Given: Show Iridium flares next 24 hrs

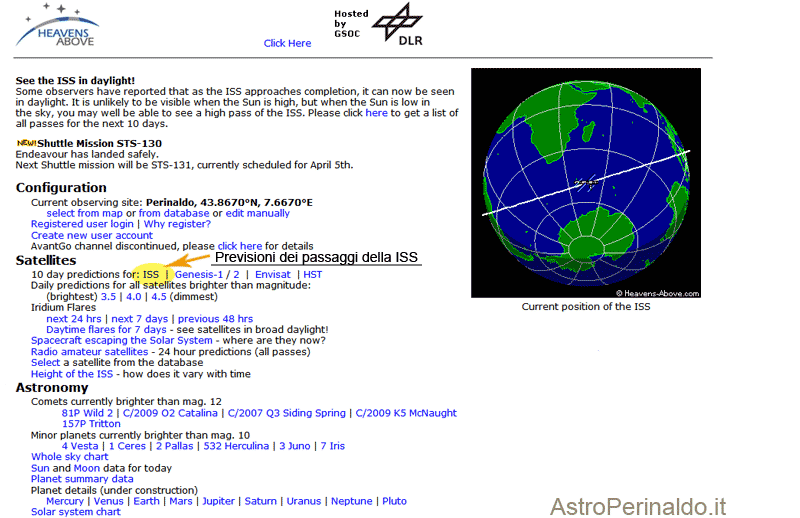Looking at the screenshot, I should [74, 319].
